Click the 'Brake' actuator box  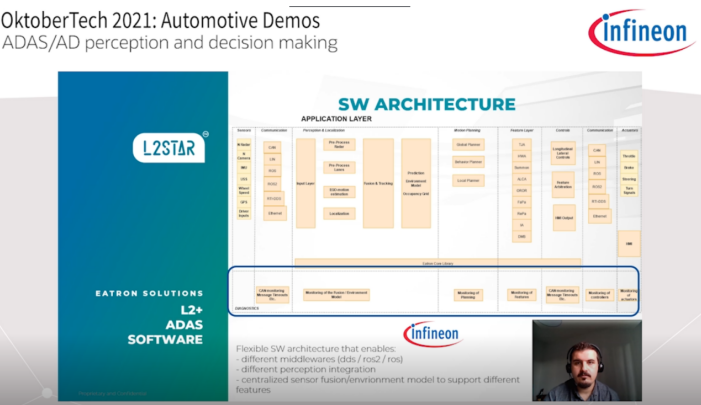[629, 168]
